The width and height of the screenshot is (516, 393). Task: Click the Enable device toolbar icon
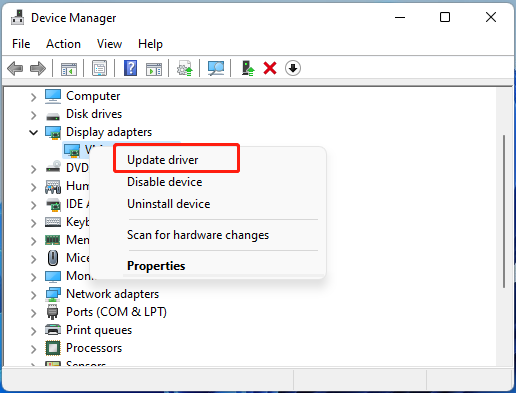click(248, 68)
